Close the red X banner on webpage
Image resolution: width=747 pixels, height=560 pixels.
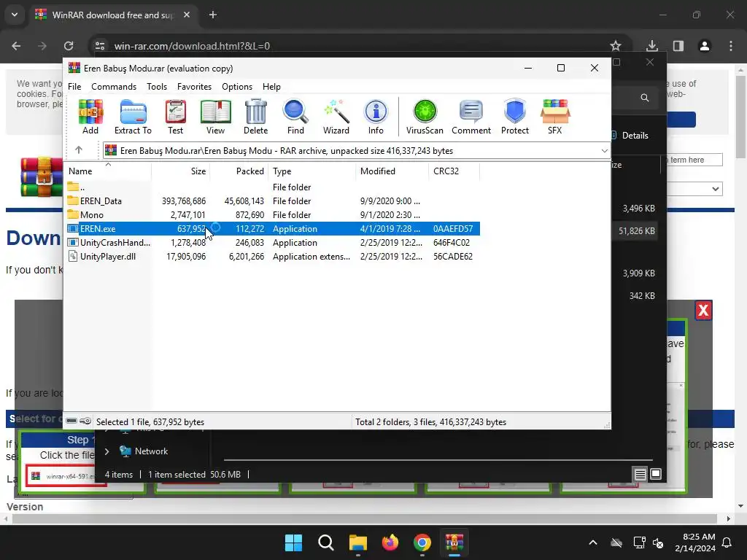coord(704,311)
